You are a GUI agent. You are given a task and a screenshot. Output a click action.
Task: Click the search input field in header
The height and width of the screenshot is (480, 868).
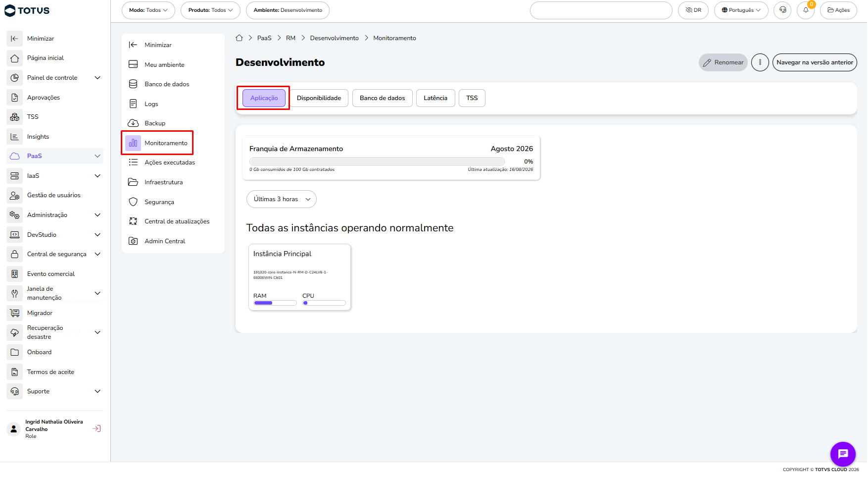[601, 10]
